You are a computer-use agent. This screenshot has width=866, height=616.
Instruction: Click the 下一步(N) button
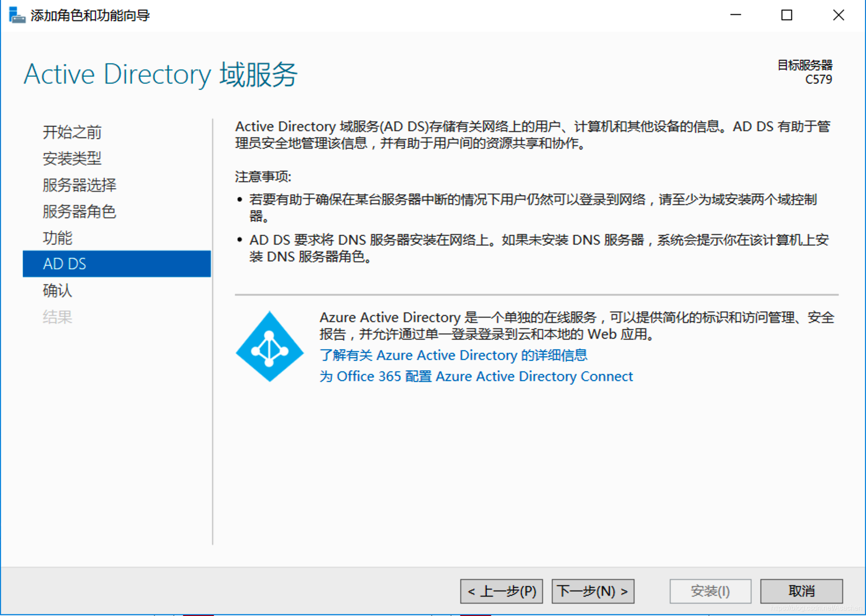tap(593, 591)
